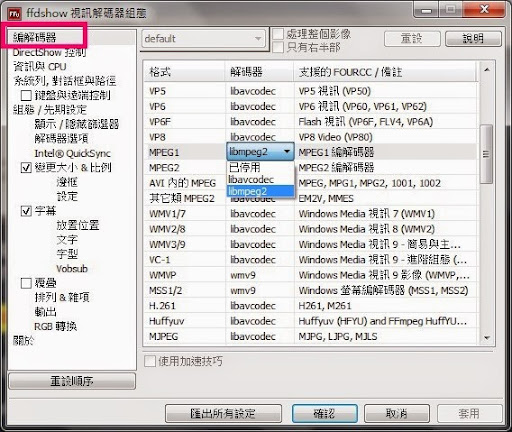Open 關於 page
The width and height of the screenshot is (512, 432).
23,341
